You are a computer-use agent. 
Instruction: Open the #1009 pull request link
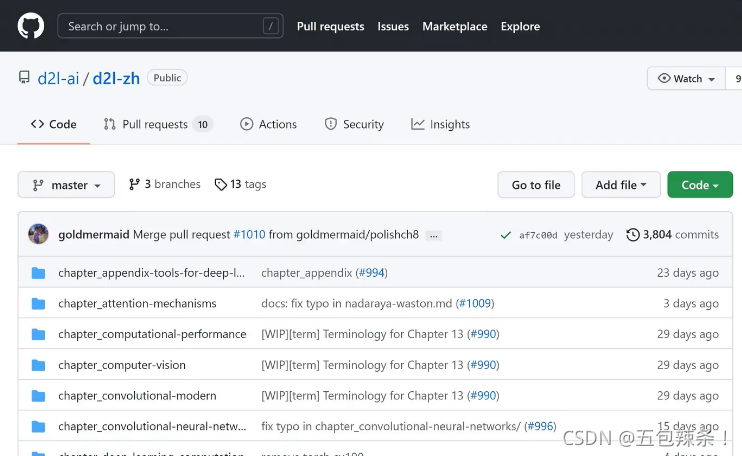(x=475, y=303)
